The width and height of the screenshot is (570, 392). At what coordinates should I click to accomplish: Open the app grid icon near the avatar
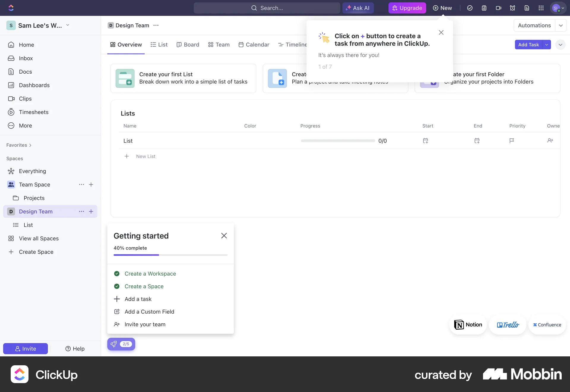click(x=541, y=8)
